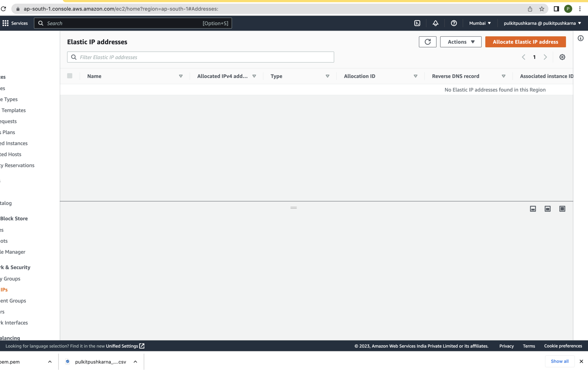Click the help question mark icon

point(454,23)
